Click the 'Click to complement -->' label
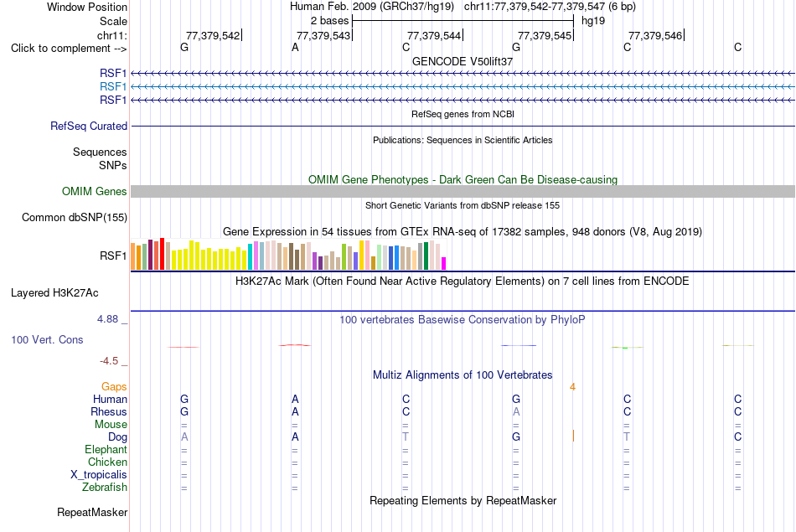This screenshot has width=796, height=532. coord(69,49)
